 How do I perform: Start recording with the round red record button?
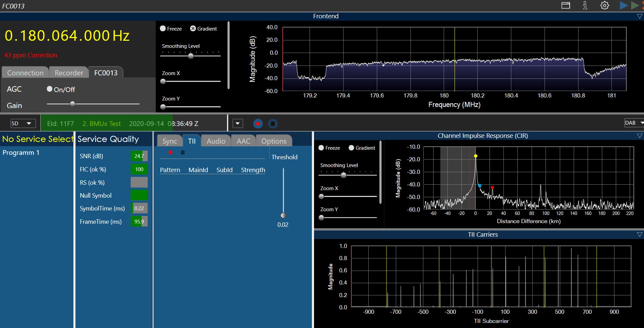click(x=258, y=124)
